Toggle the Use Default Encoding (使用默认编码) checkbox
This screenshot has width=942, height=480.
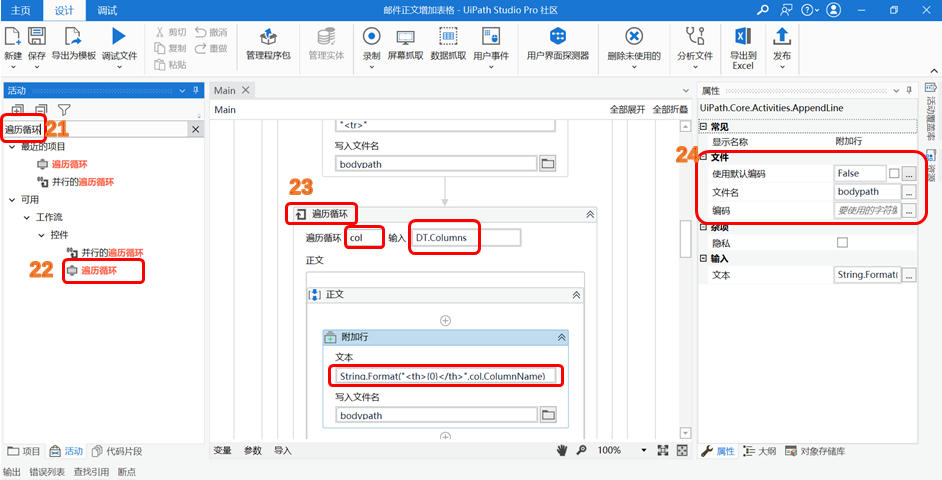(894, 174)
